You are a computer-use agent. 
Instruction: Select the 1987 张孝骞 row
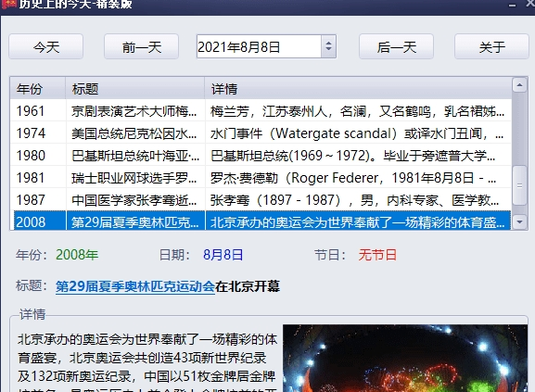[261, 200]
